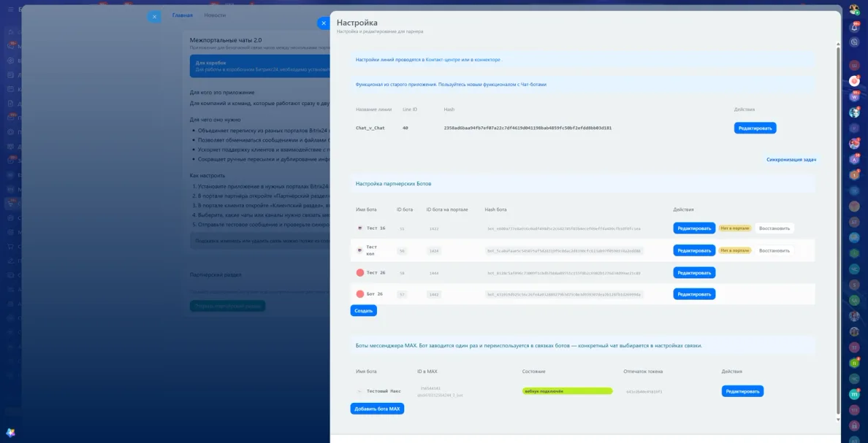The image size is (868, 443).
Task: Open the hamburger menu at top left
Action: pos(10,9)
